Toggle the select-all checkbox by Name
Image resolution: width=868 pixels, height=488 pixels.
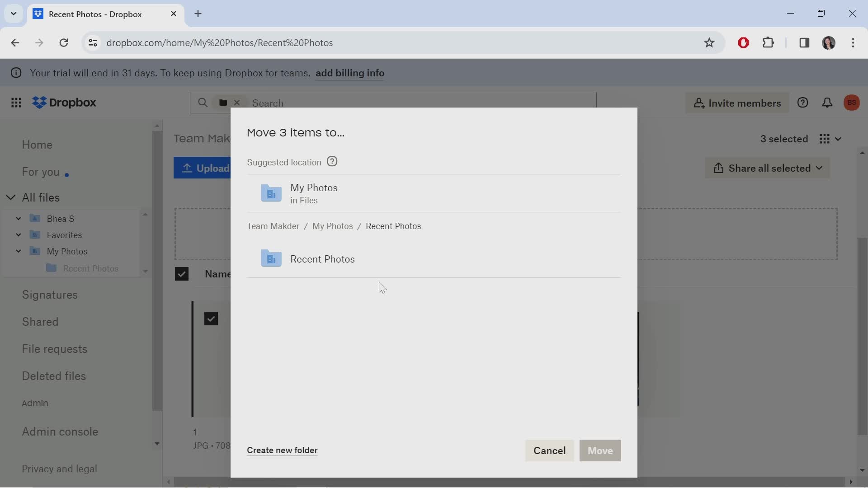coord(182,274)
